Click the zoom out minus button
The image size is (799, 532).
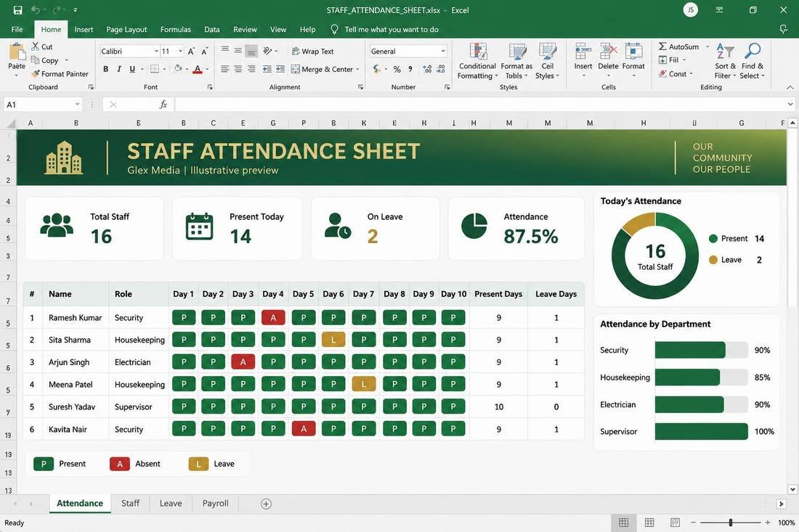pyautogui.click(x=693, y=523)
